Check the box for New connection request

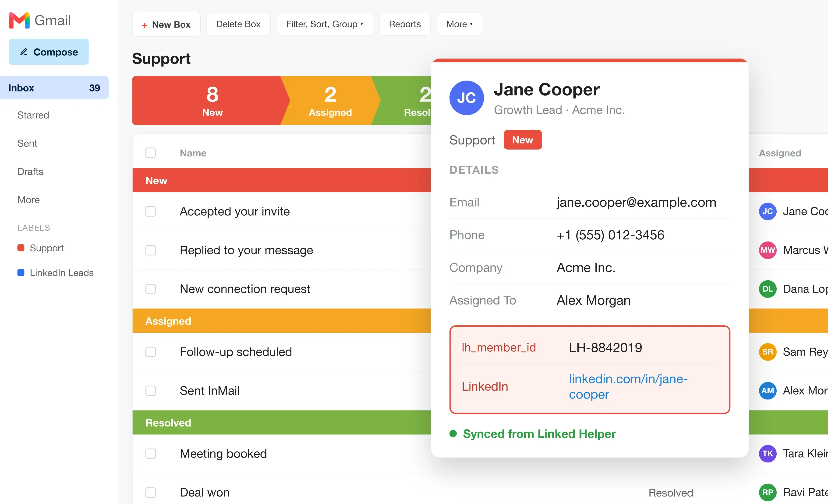pyautogui.click(x=151, y=289)
